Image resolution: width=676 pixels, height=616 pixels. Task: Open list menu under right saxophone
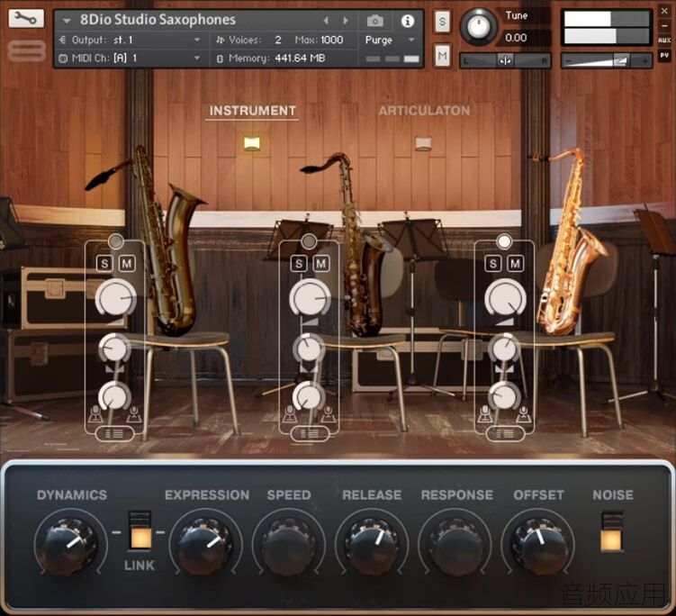pos(505,433)
